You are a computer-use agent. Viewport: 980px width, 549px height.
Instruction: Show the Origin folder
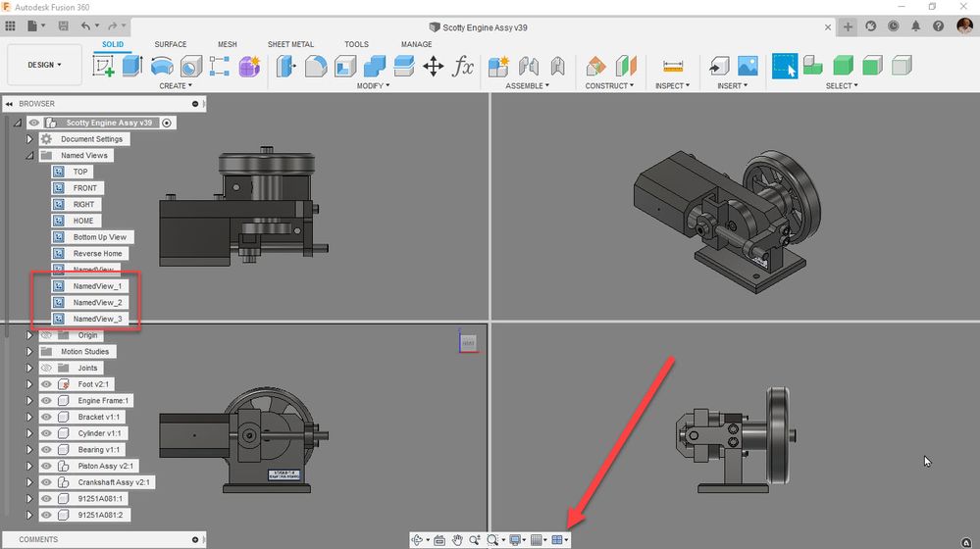click(46, 335)
